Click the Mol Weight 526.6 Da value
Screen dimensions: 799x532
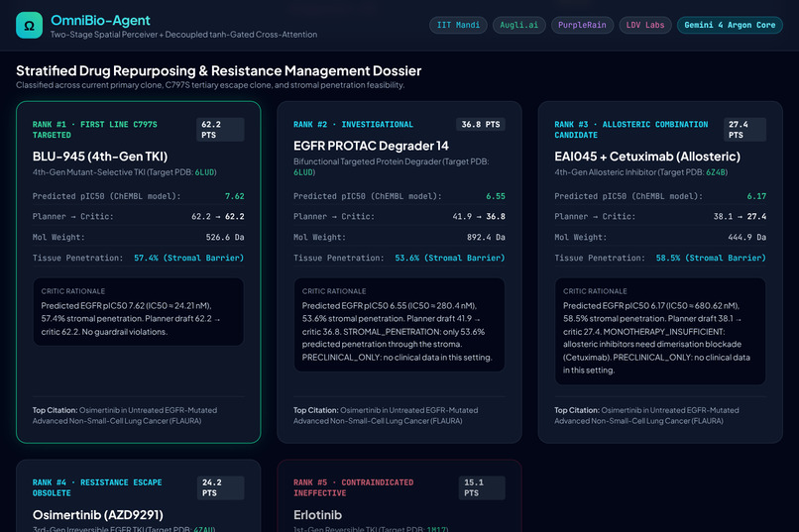(x=225, y=237)
